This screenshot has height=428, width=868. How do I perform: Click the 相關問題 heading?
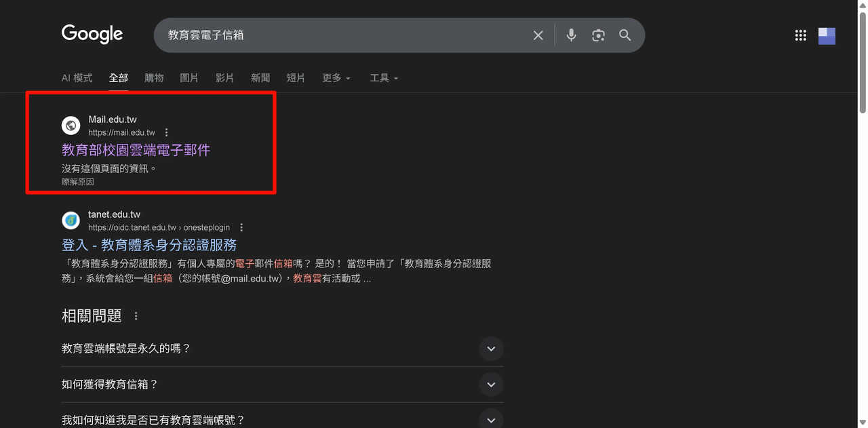coord(92,316)
